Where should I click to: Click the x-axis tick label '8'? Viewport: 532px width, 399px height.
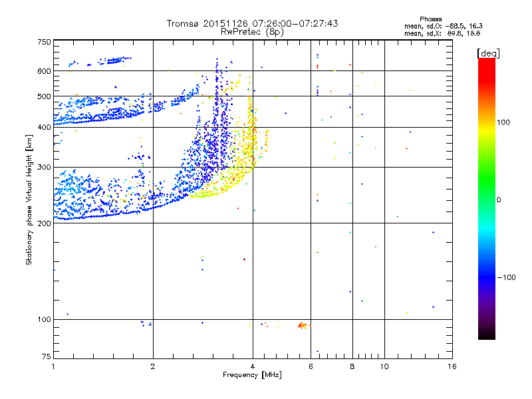click(352, 366)
